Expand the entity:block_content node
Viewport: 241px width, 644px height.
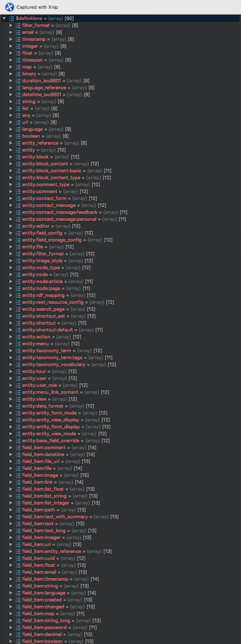pos(11,164)
